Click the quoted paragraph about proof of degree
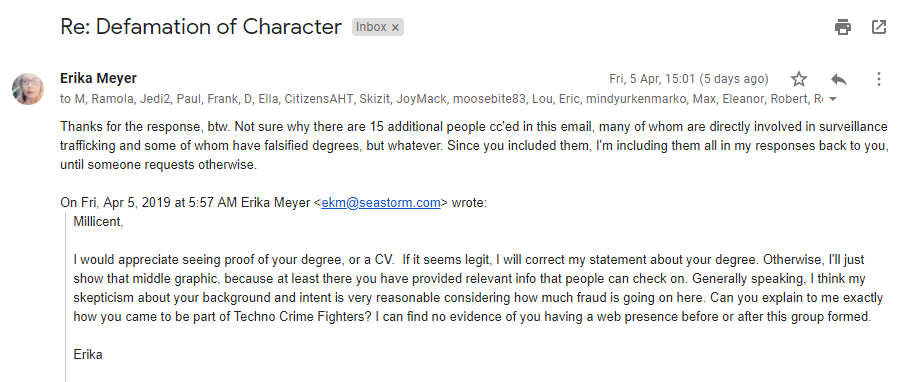 [x=478, y=289]
